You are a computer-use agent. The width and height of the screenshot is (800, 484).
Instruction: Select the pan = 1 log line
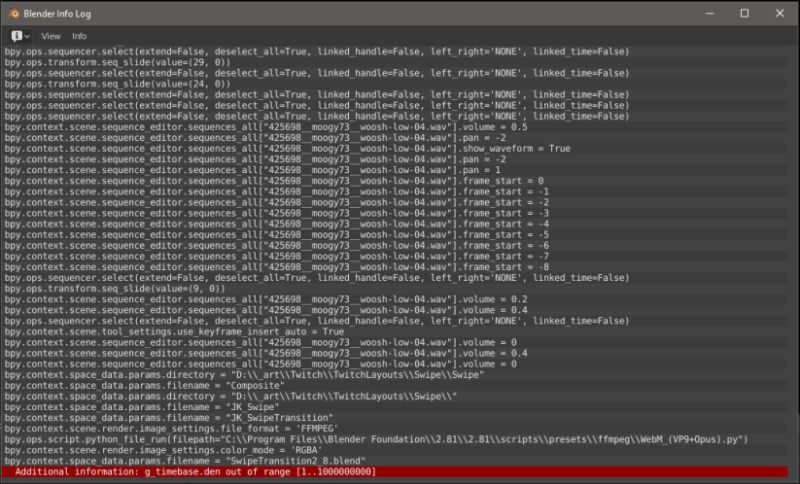click(395, 170)
